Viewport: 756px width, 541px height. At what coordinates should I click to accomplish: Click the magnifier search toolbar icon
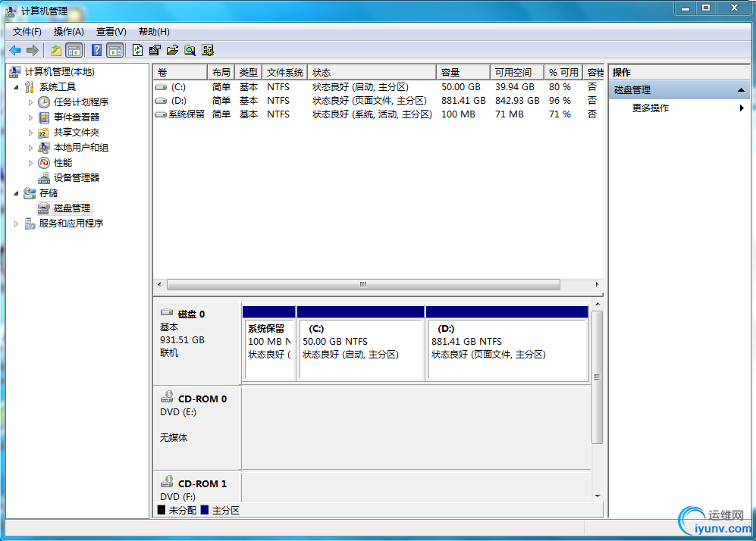(x=190, y=50)
